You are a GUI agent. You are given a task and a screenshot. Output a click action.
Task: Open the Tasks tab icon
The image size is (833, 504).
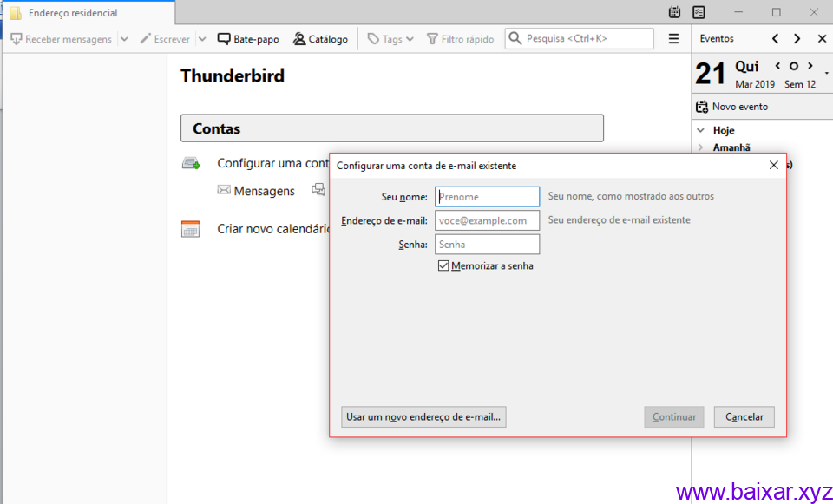699,12
